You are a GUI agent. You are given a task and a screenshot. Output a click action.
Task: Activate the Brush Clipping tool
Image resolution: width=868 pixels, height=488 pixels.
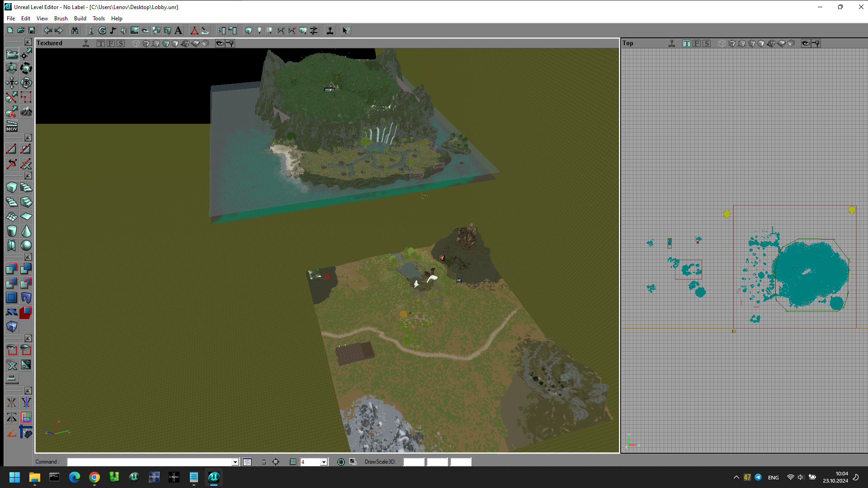(x=12, y=98)
